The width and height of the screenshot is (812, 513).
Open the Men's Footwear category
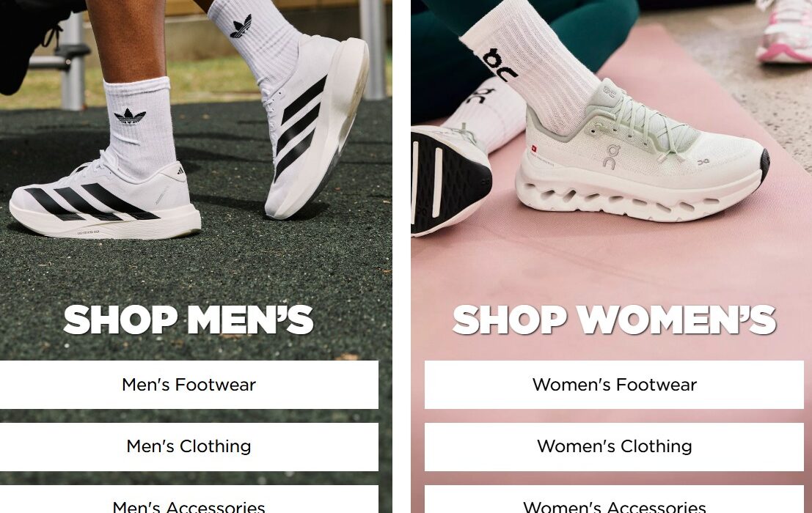click(x=189, y=385)
